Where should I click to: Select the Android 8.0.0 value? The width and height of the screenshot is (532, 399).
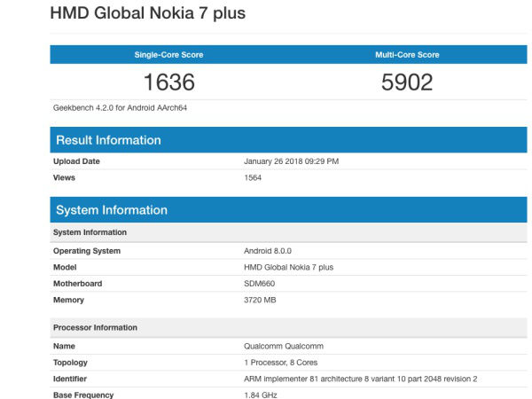268,251
